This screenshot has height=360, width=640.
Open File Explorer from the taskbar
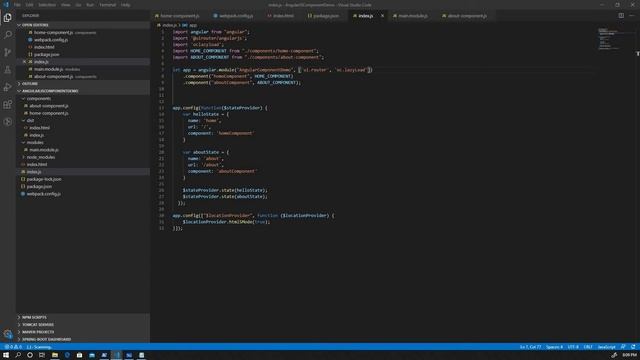pyautogui.click(x=55, y=355)
